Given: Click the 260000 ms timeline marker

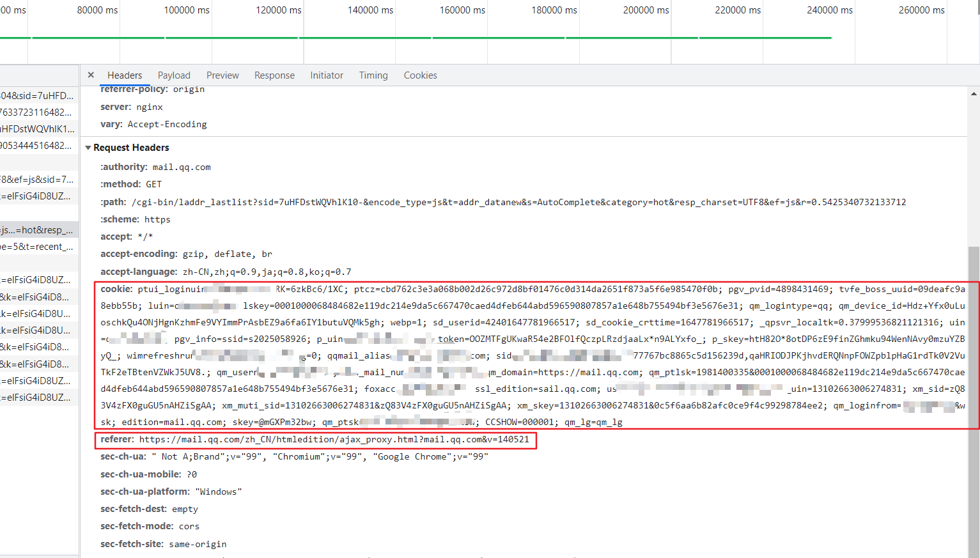Looking at the screenshot, I should 922,10.
